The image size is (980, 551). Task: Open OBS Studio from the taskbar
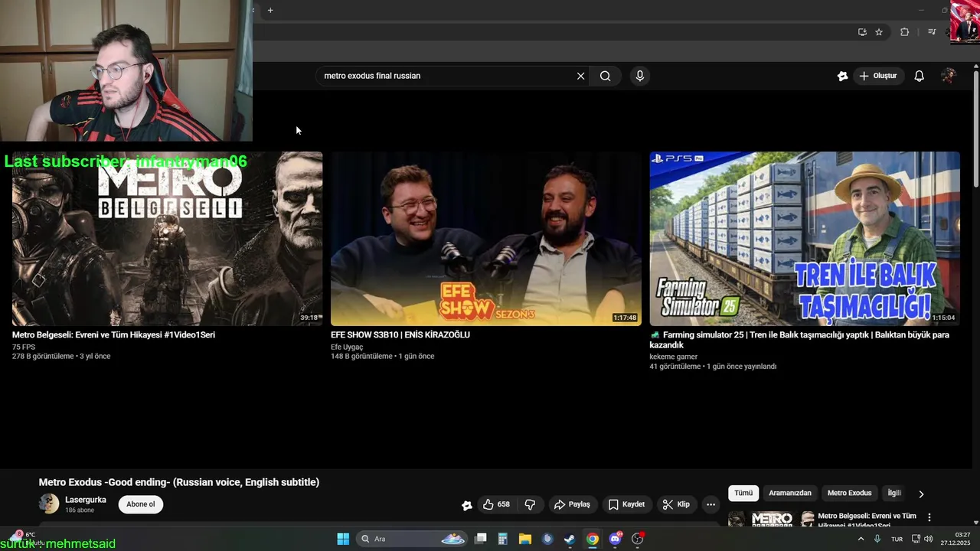638,539
